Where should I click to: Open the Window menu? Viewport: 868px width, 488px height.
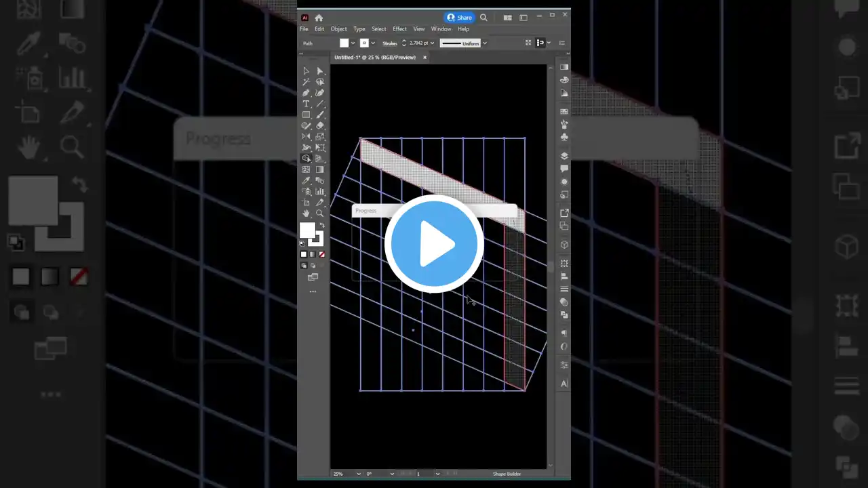(x=441, y=29)
